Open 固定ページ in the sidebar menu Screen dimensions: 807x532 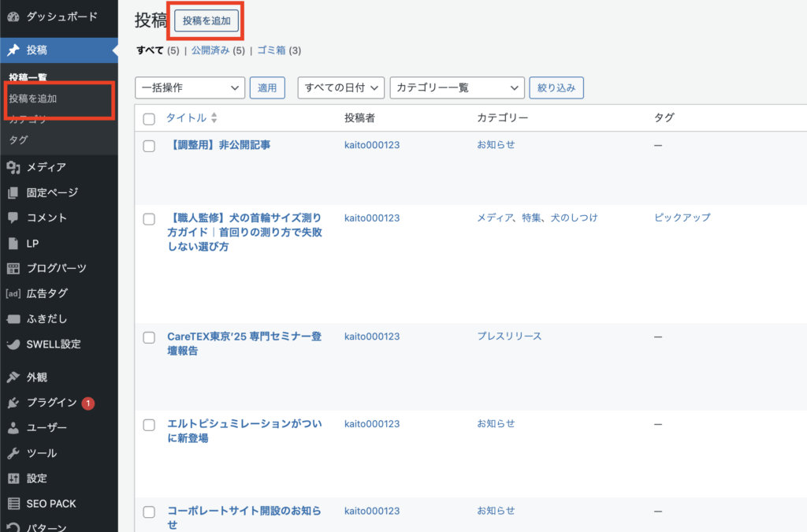[52, 192]
